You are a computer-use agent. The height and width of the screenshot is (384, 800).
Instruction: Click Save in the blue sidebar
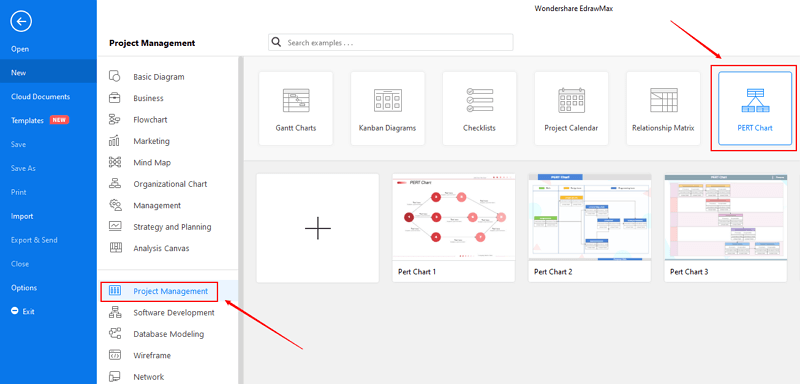coord(18,144)
